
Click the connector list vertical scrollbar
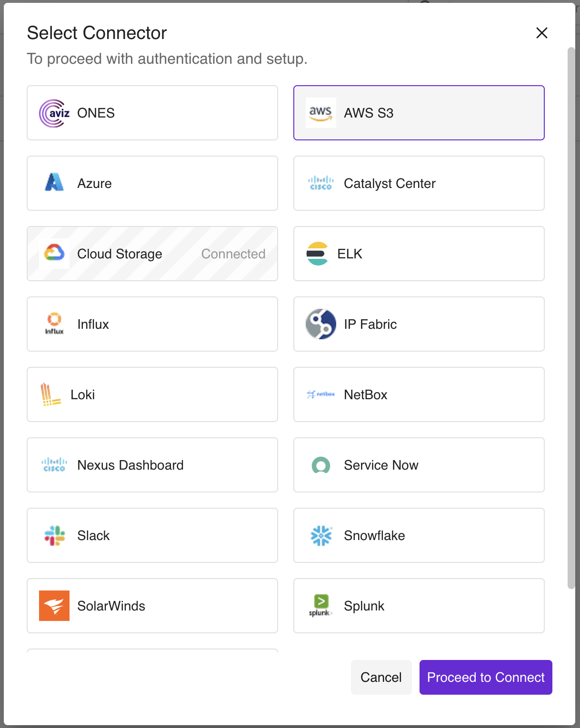(571, 318)
